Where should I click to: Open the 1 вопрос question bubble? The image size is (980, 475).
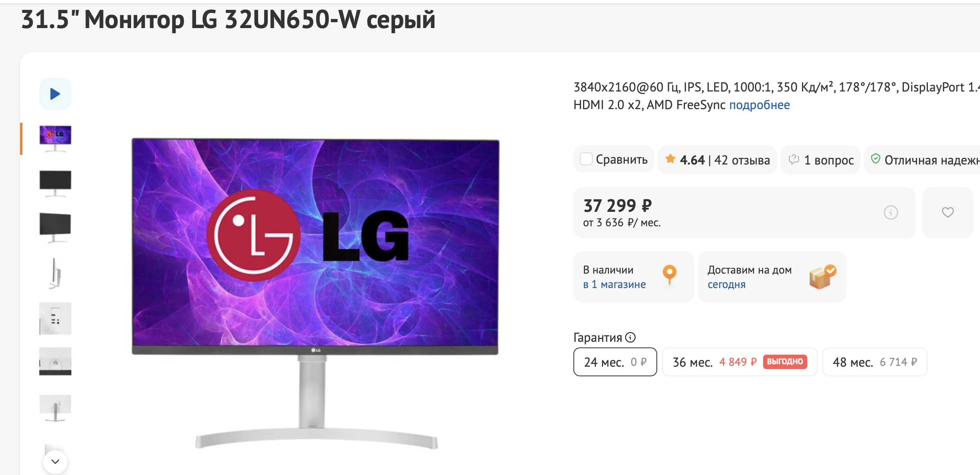[x=820, y=160]
